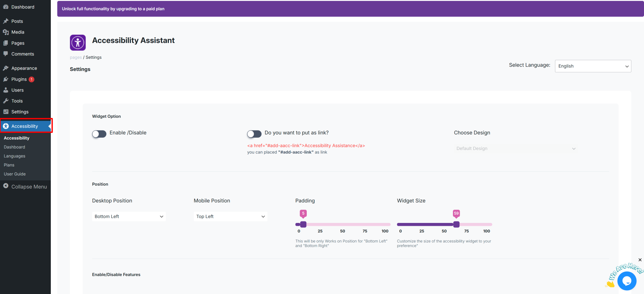Viewport: 644px width, 294px height.
Task: Click the Settings sliders icon in sidebar
Action: 6,112
